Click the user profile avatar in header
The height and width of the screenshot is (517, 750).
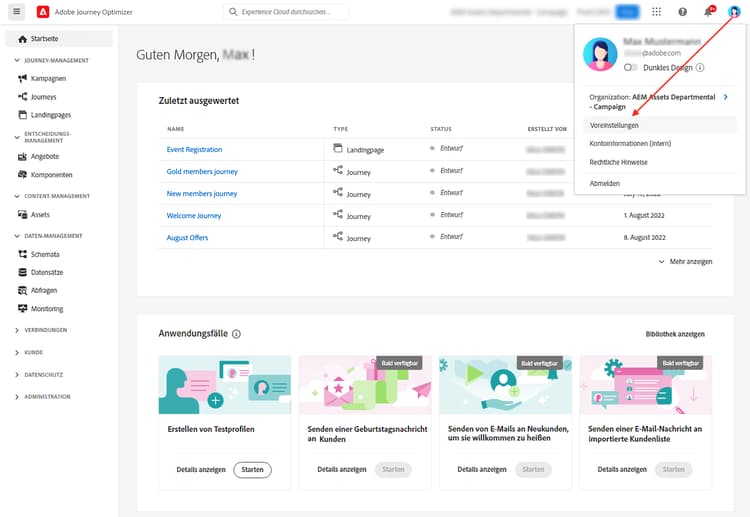(x=734, y=12)
